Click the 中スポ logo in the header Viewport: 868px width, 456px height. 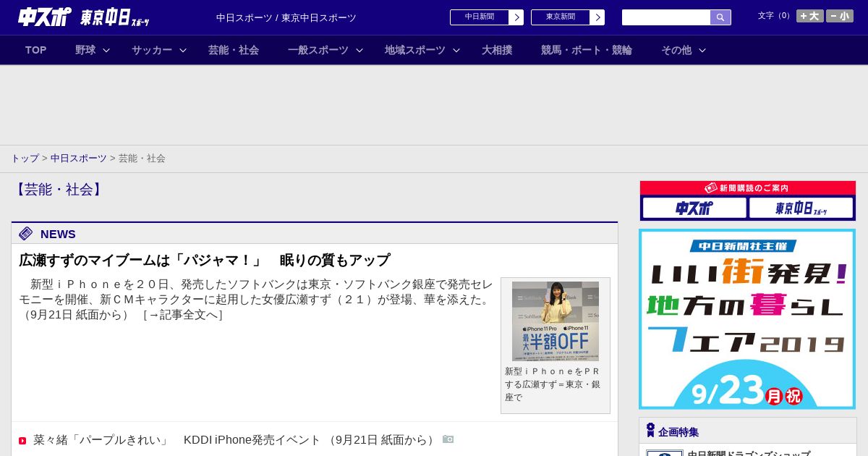click(x=45, y=17)
